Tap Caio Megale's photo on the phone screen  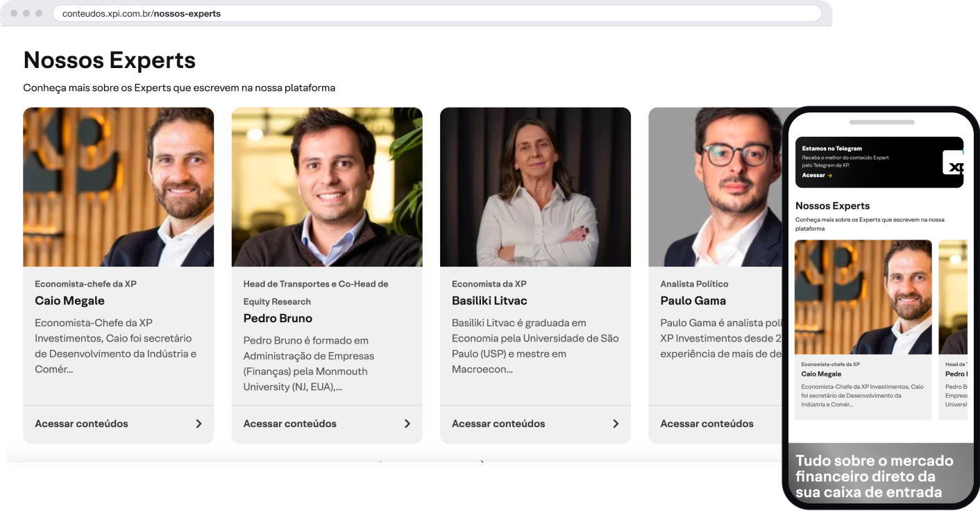(x=863, y=297)
